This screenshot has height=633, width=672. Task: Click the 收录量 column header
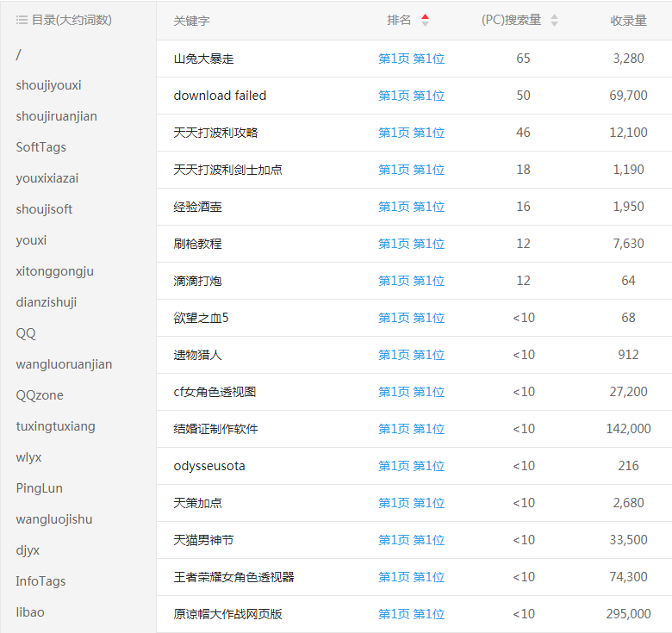(628, 20)
